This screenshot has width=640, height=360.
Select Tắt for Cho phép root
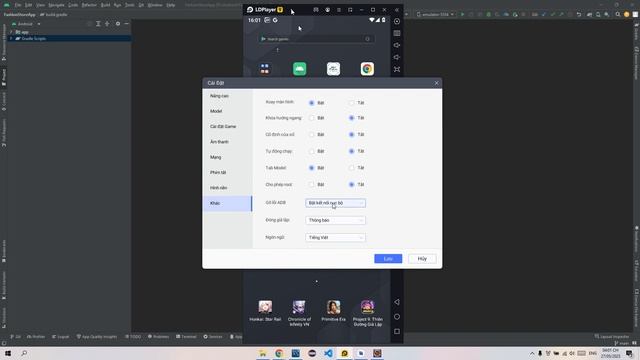coord(351,184)
